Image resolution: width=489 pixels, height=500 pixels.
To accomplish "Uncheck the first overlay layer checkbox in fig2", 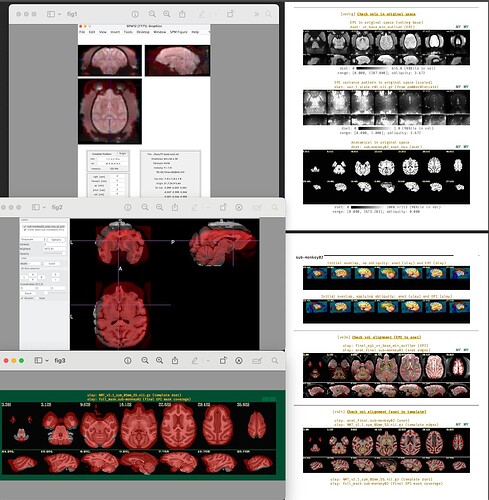I will [24, 226].
